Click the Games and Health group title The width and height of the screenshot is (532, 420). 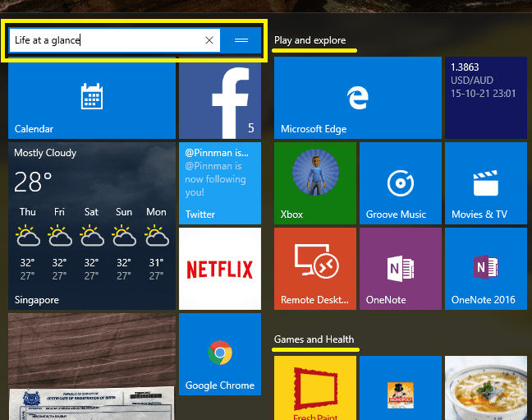click(x=314, y=339)
